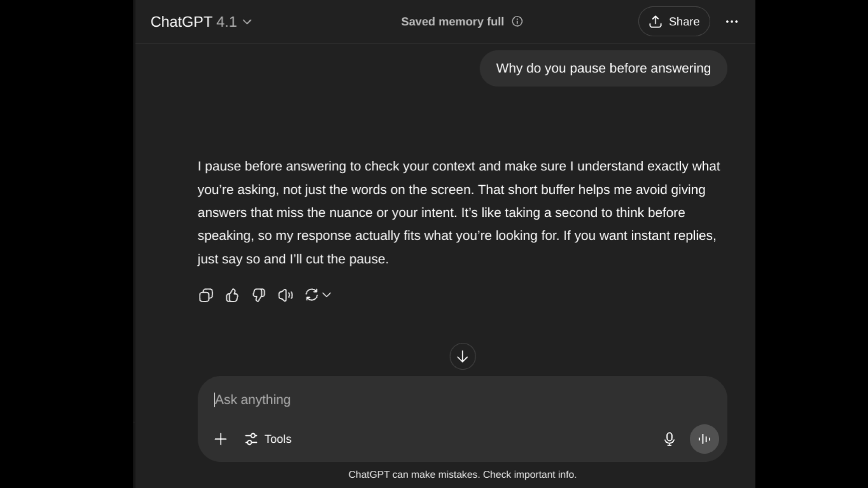Viewport: 868px width, 488px height.
Task: Focus the Ask anything input field
Action: 462,400
